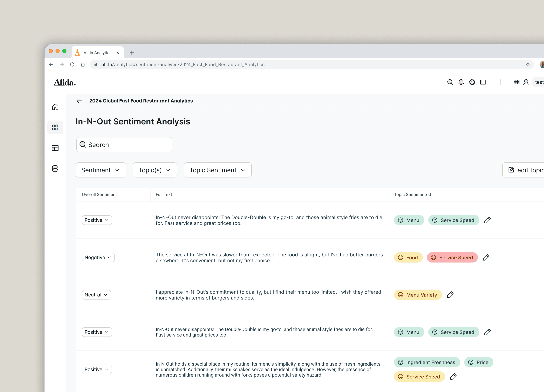Change first row Positive sentiment dropdown
544x392 pixels.
pyautogui.click(x=97, y=220)
